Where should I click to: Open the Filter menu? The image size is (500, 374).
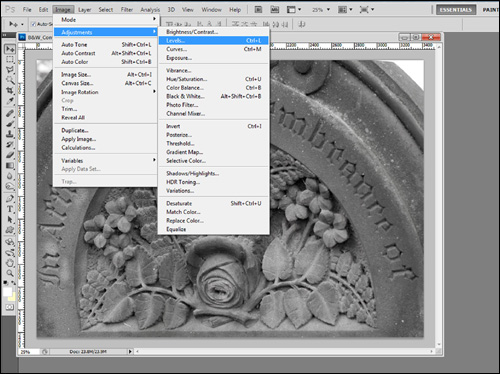point(127,10)
